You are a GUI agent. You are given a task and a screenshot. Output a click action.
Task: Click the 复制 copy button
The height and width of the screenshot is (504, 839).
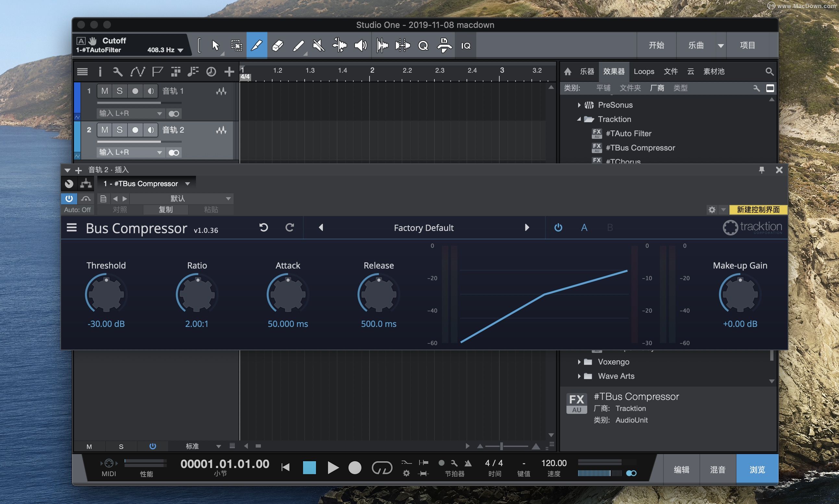[x=166, y=210]
